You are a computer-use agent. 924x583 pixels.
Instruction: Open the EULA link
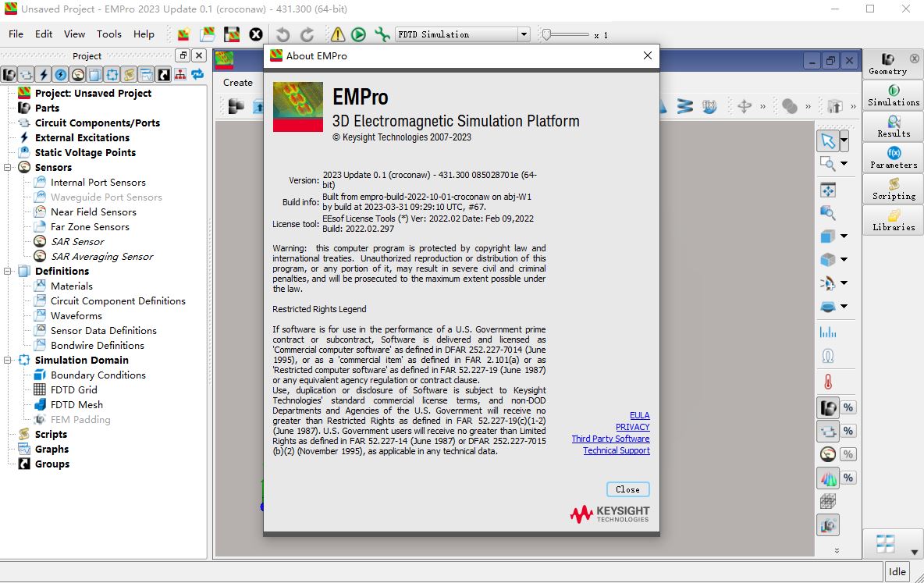[639, 415]
